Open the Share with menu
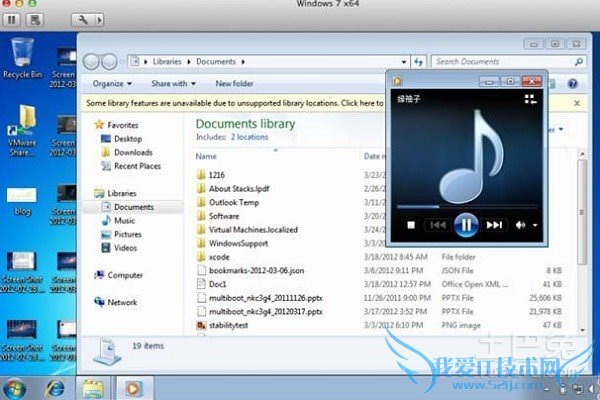600x400 pixels. 173,83
